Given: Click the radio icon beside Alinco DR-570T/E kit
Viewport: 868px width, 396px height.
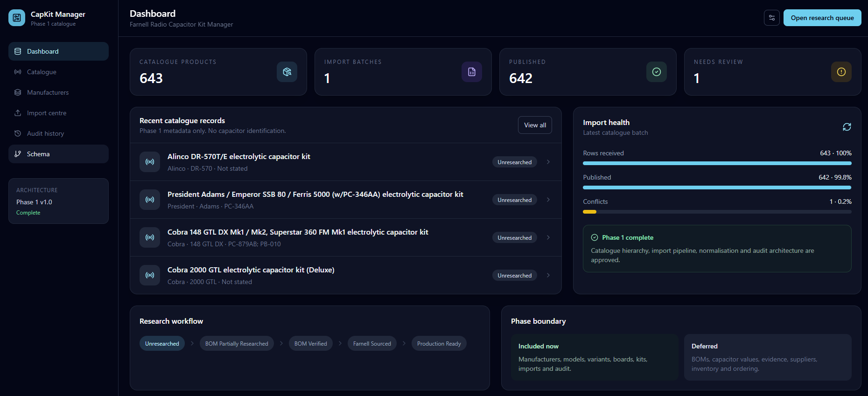Looking at the screenshot, I should point(150,162).
